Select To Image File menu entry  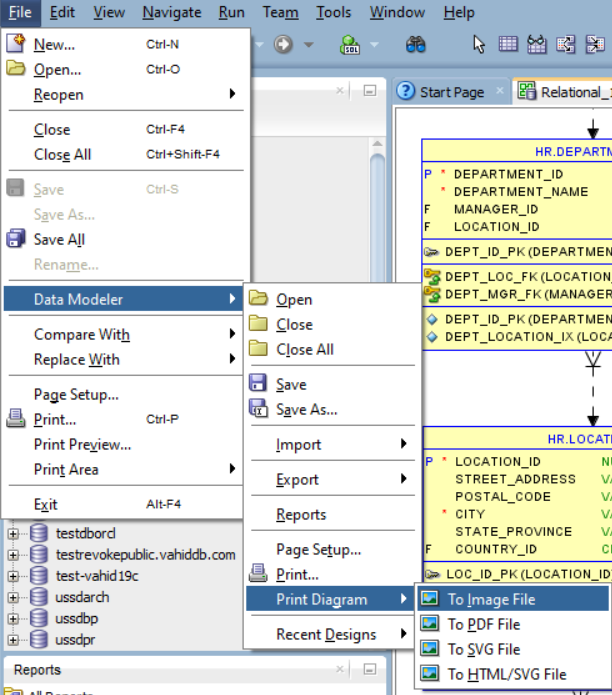click(490, 599)
